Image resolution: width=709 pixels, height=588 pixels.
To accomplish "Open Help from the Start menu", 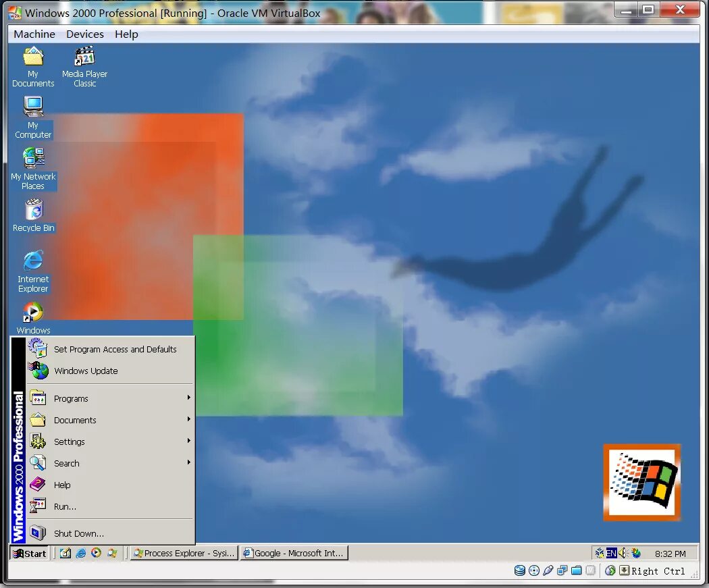I will pos(110,485).
